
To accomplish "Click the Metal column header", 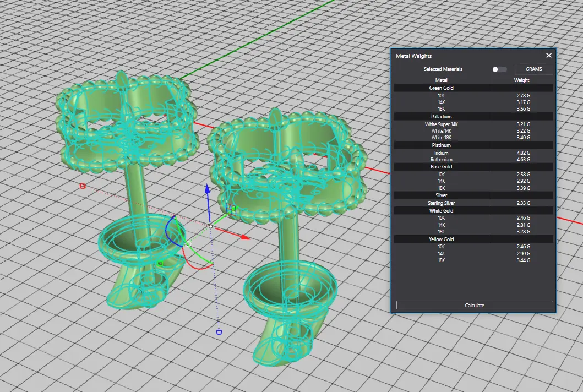I will coord(442,80).
